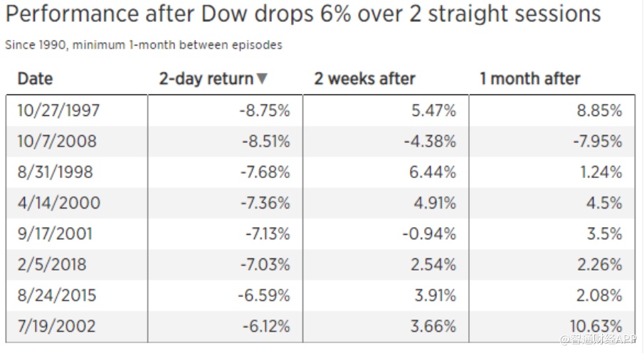Select the 10/7/2008 date cell
Screen dimensions: 644x353
[56, 141]
